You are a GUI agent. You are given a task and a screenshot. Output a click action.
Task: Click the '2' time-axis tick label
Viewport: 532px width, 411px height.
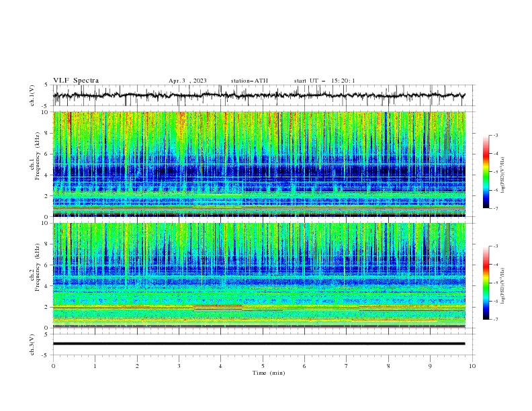[137, 366]
